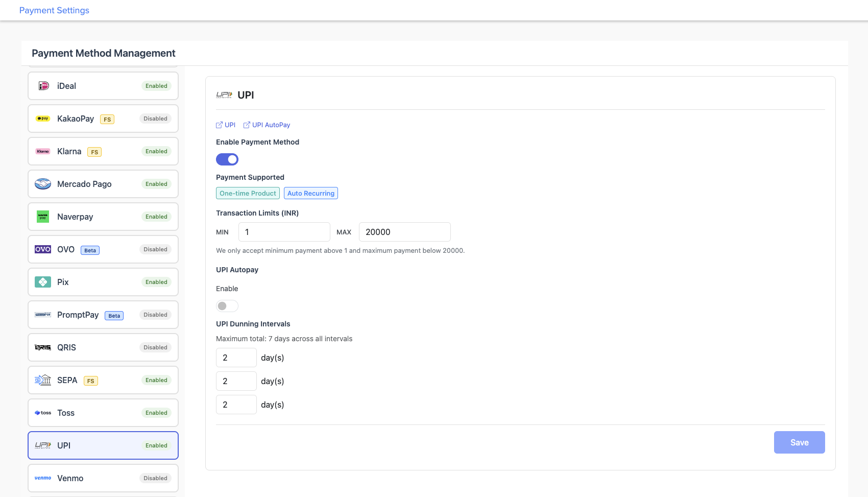Click the PromptPay logo icon
Screen dimensions: 868x497
point(43,315)
